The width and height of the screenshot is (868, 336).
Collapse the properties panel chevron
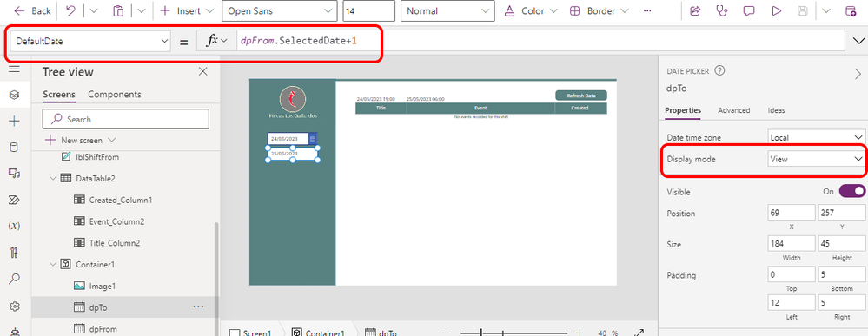(x=858, y=75)
